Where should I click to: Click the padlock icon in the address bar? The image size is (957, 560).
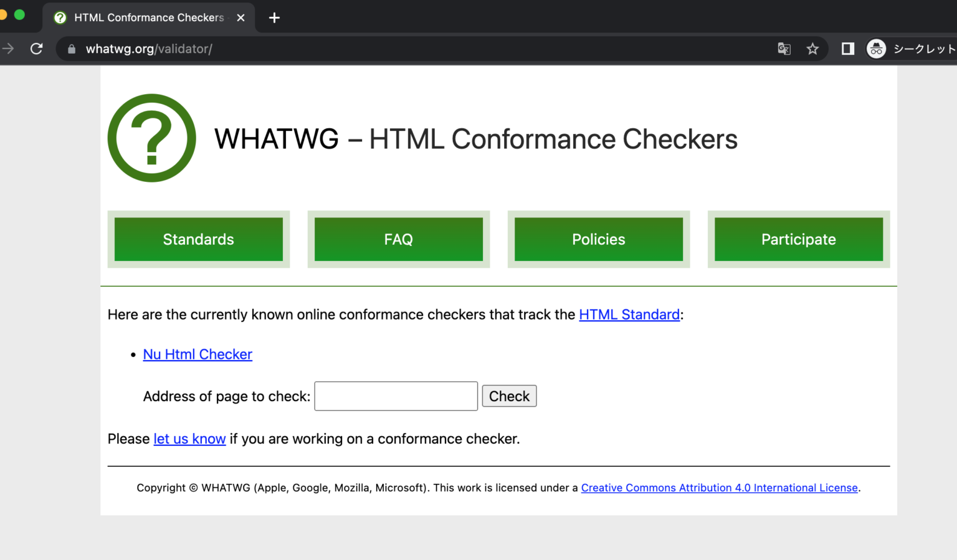[x=71, y=49]
